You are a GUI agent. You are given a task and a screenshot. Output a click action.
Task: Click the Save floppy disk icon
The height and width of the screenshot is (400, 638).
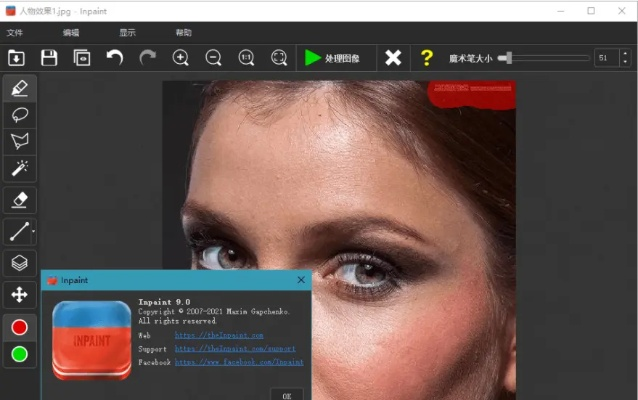coord(48,58)
